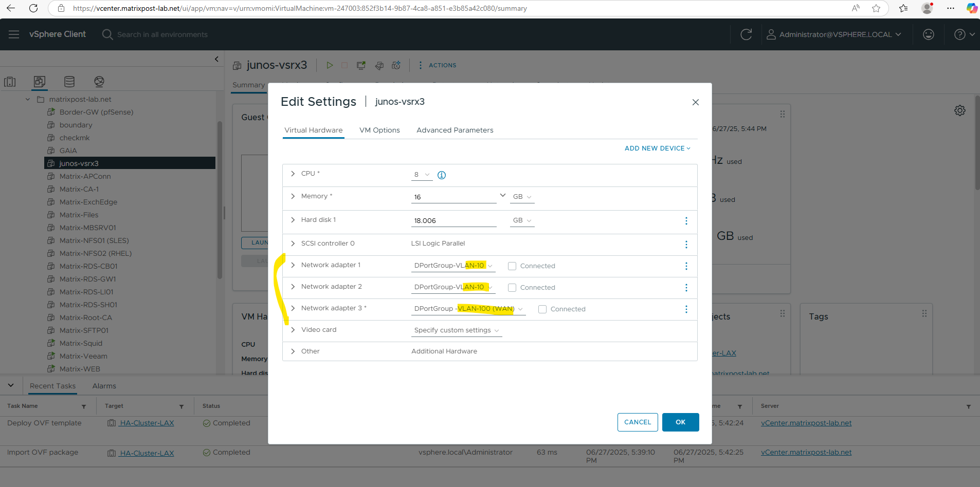The height and width of the screenshot is (487, 980).
Task: Click the Hard disk 1 size field
Action: coord(454,221)
